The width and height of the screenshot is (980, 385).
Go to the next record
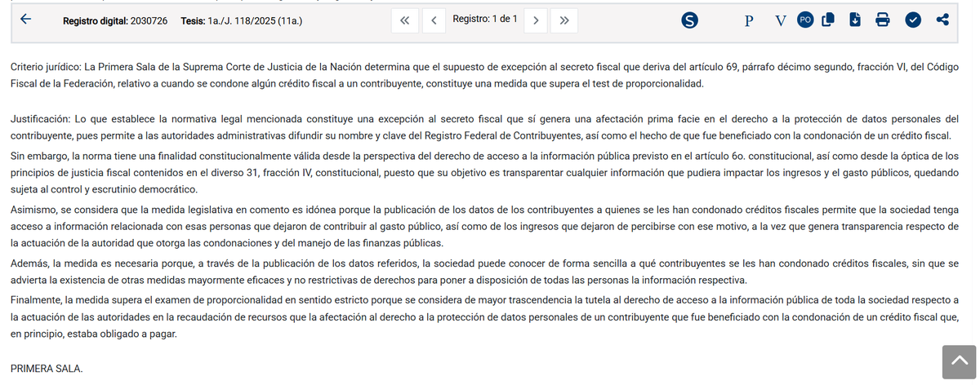pos(535,20)
